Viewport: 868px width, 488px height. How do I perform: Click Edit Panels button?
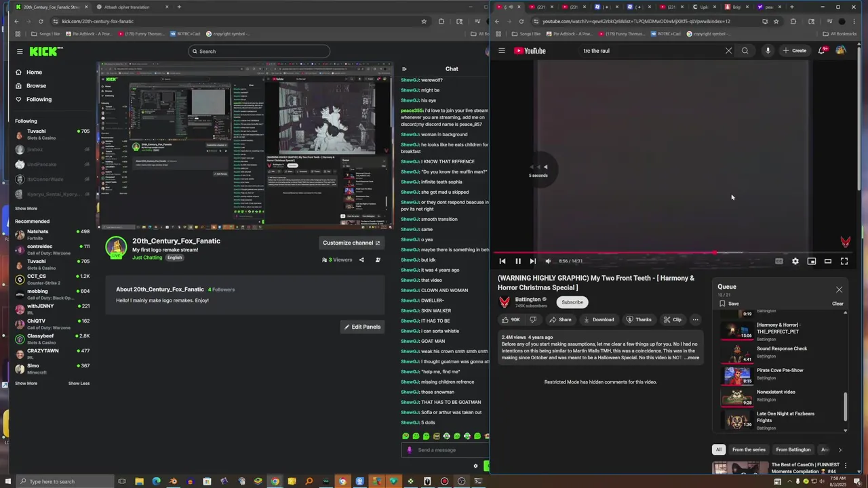[362, 327]
